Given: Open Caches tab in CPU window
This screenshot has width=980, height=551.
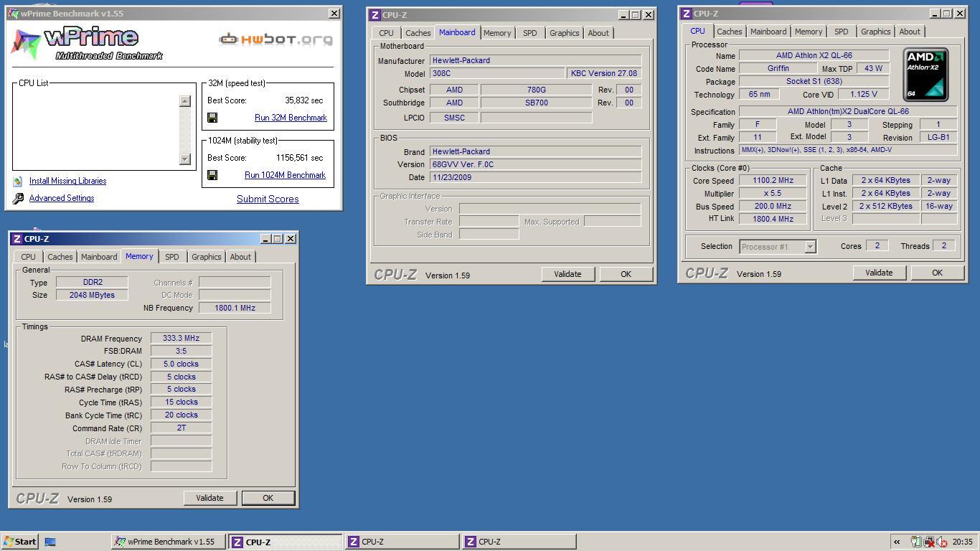Looking at the screenshot, I should click(730, 32).
